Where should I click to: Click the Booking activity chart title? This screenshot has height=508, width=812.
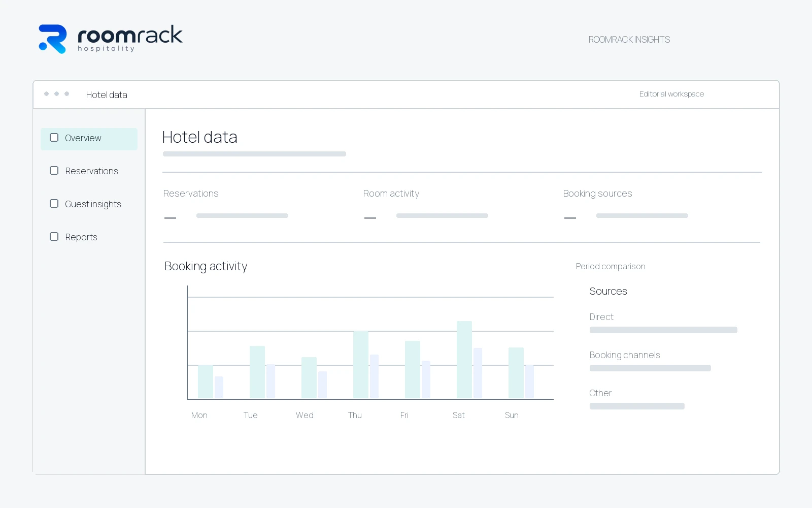[x=206, y=266]
